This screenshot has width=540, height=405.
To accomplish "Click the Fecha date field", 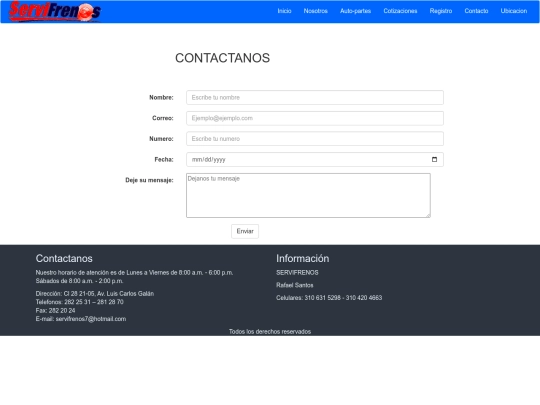I will point(315,159).
